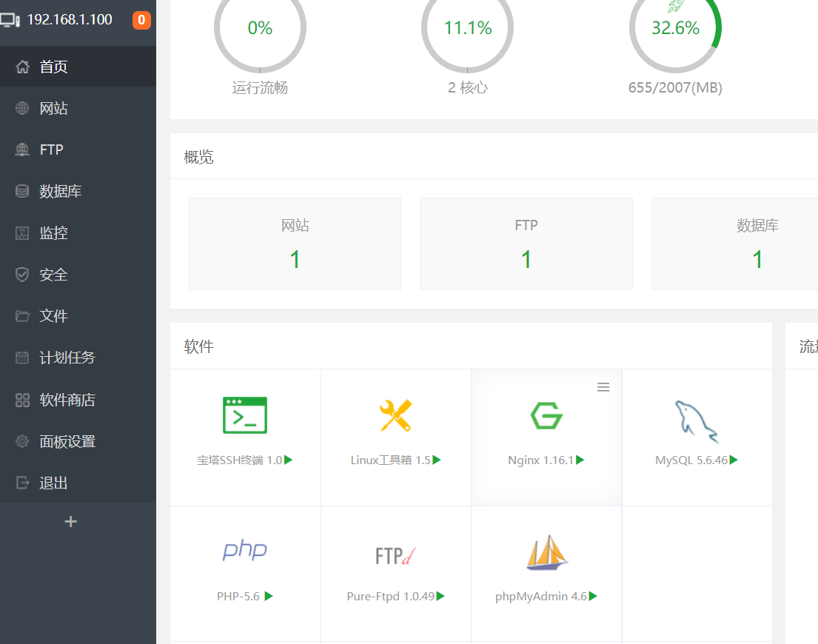This screenshot has height=644, width=818.
Task: Click the grid icon beside 软件商店
Action: coord(22,400)
